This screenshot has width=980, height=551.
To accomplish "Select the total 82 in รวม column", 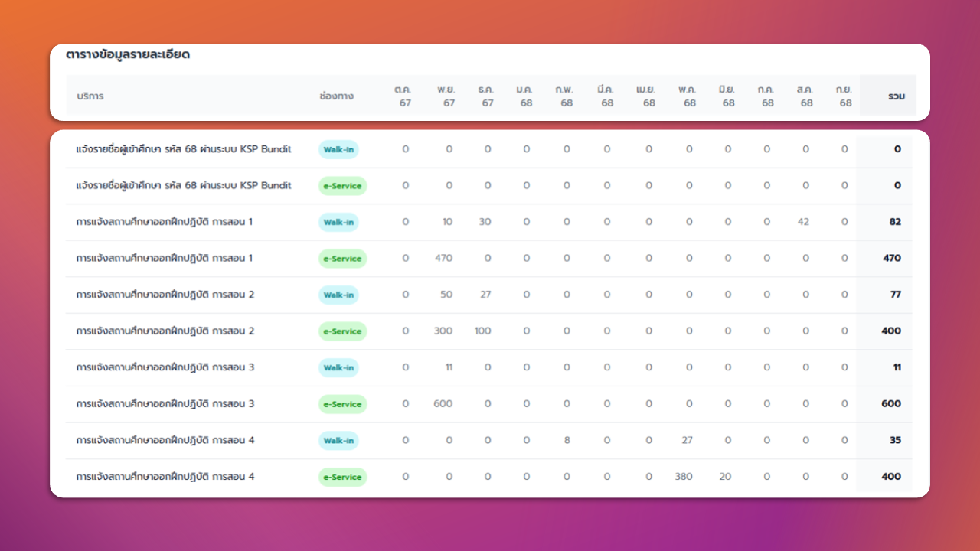I will 895,222.
